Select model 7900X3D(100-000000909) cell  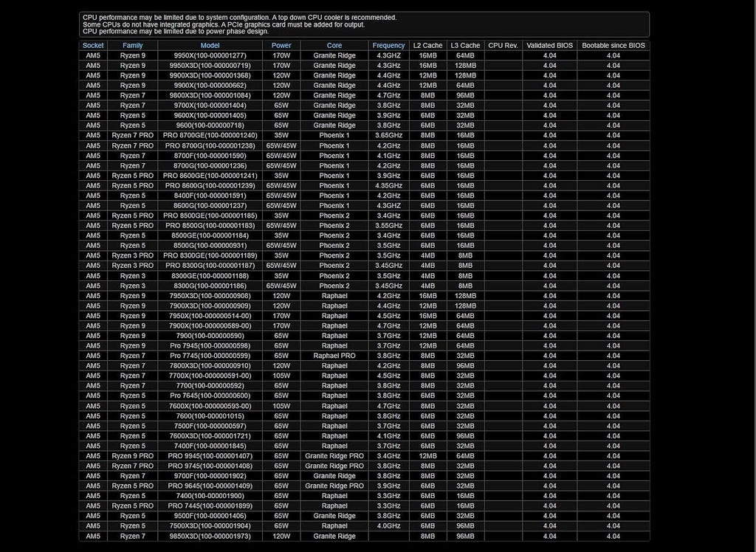[210, 306]
